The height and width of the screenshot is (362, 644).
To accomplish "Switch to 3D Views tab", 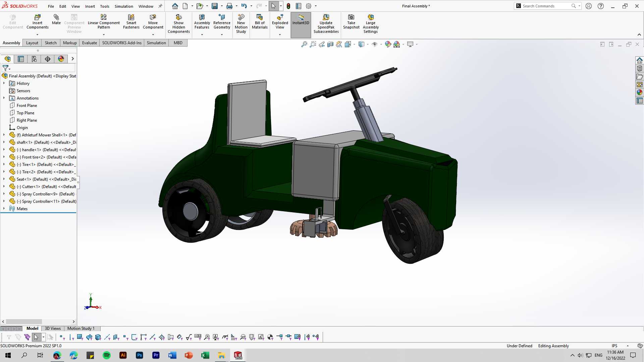I will click(x=53, y=328).
